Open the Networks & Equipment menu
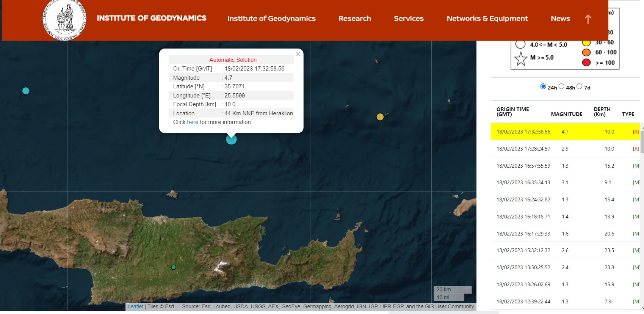Screen dimensions: 644x314 click(x=487, y=18)
